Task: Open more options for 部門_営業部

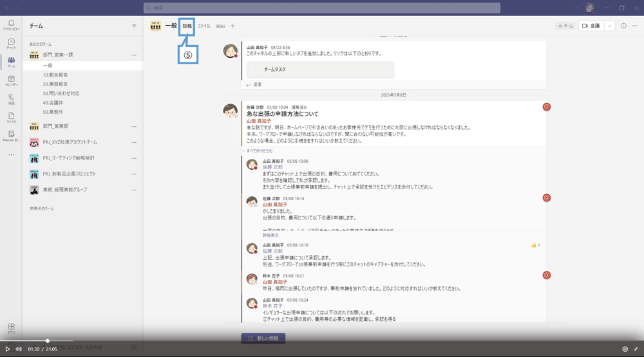Action: pyautogui.click(x=134, y=126)
